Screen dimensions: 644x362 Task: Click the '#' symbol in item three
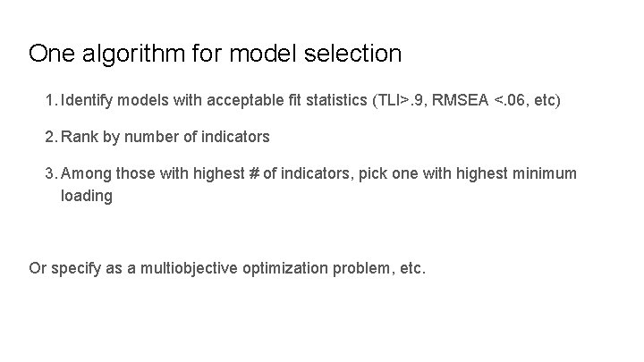[x=253, y=173]
